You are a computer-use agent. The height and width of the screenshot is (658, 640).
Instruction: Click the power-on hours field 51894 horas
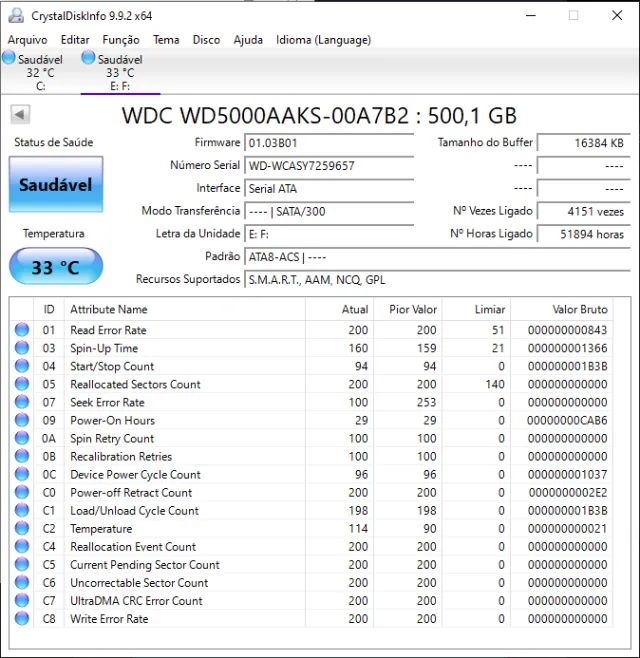click(584, 234)
